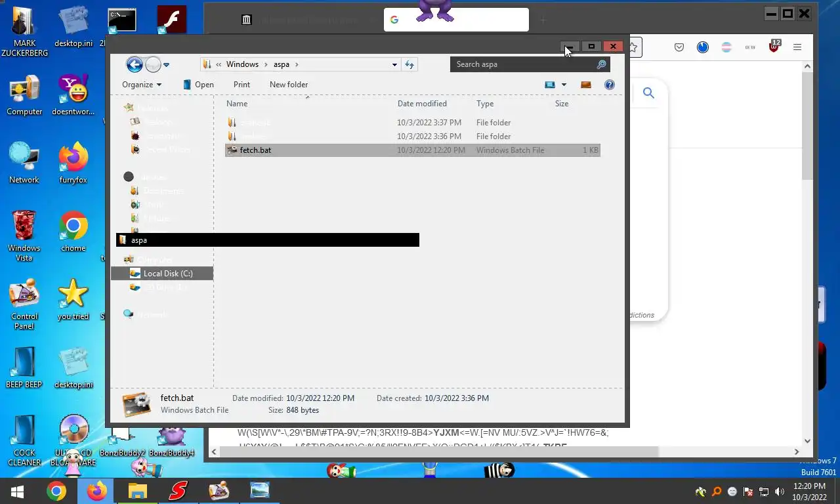Select Local Disk (C:) in navigation pane
The height and width of the screenshot is (504, 840).
tap(162, 274)
